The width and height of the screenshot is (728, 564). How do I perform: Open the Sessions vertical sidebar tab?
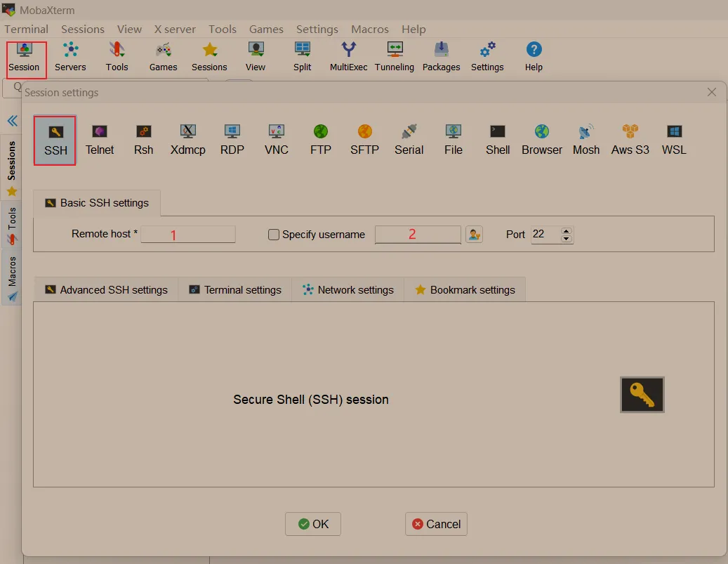[x=12, y=167]
